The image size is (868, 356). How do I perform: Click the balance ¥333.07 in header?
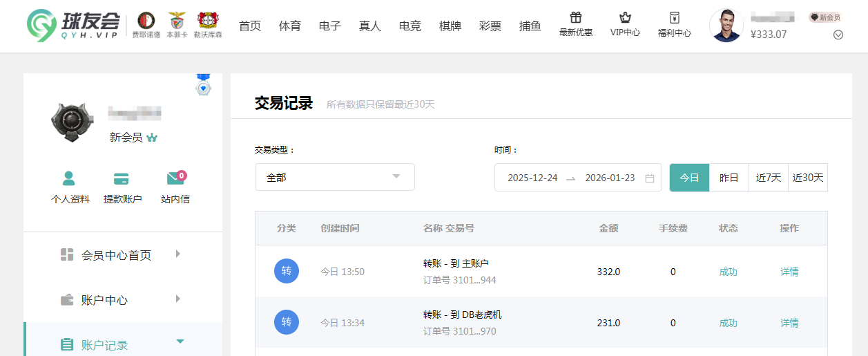[768, 34]
